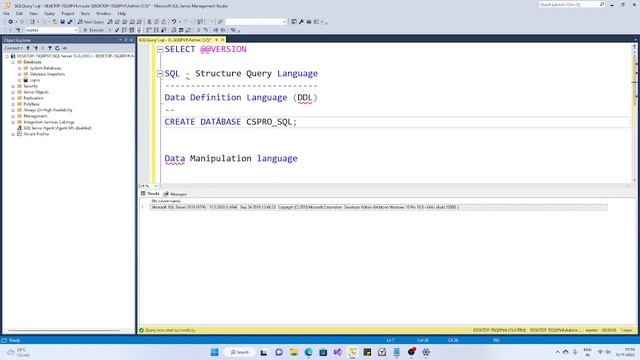Open the Edit menu

(19, 13)
